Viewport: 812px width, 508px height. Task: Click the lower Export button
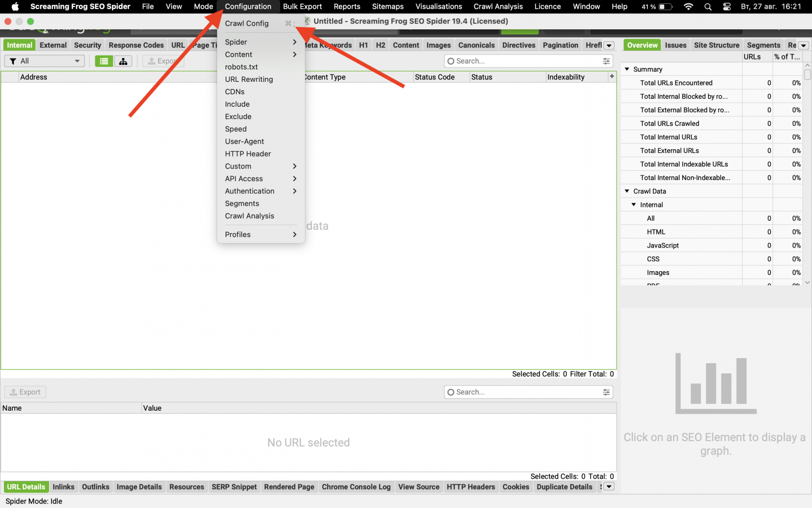coord(25,392)
